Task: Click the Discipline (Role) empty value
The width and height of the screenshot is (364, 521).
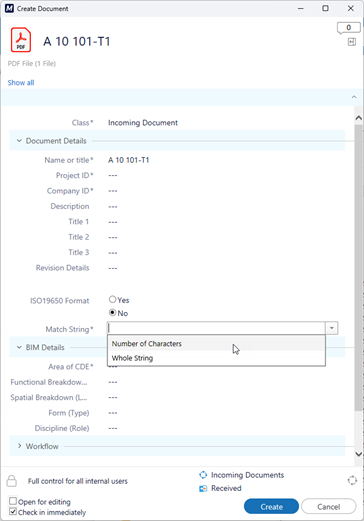Action: (113, 428)
